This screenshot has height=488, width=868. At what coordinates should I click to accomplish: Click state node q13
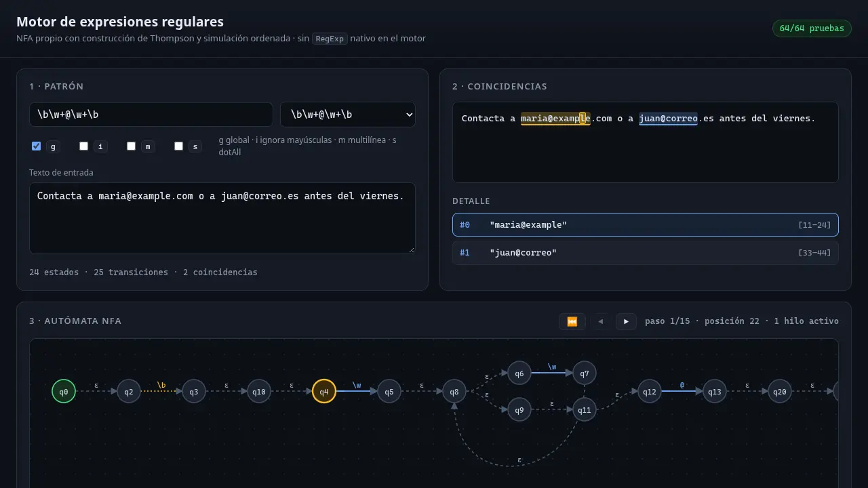[715, 392]
